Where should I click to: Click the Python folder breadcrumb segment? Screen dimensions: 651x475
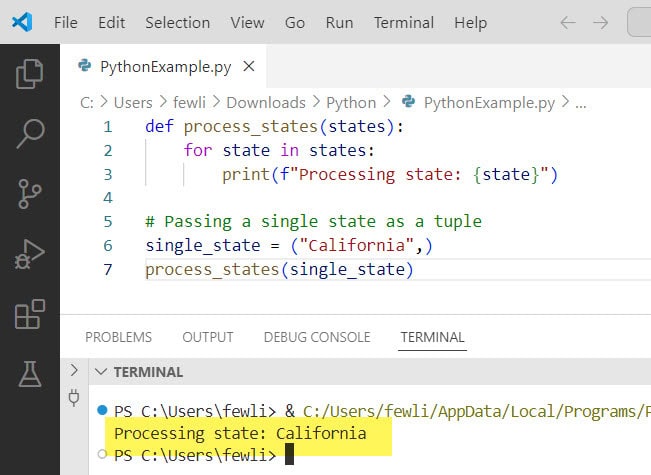click(351, 103)
